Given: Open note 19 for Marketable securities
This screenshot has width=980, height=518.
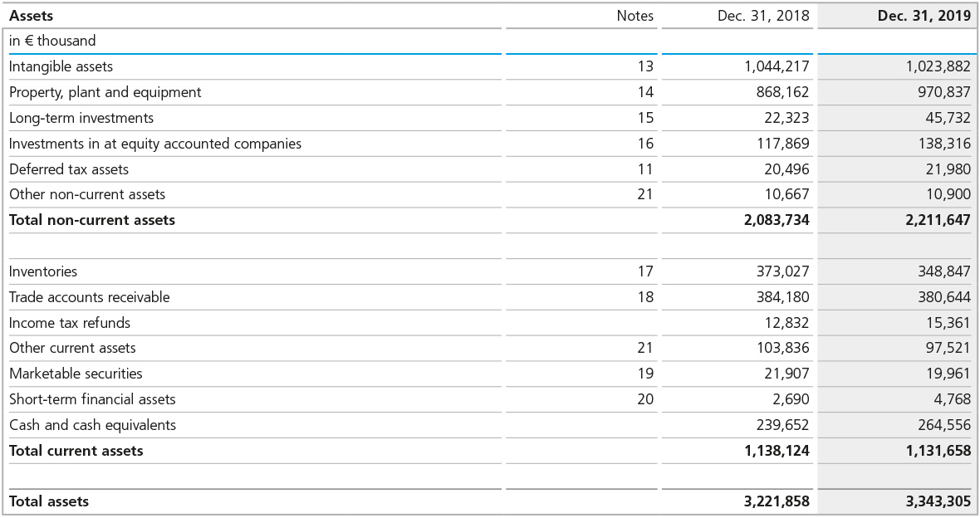Looking at the screenshot, I should coord(645,374).
